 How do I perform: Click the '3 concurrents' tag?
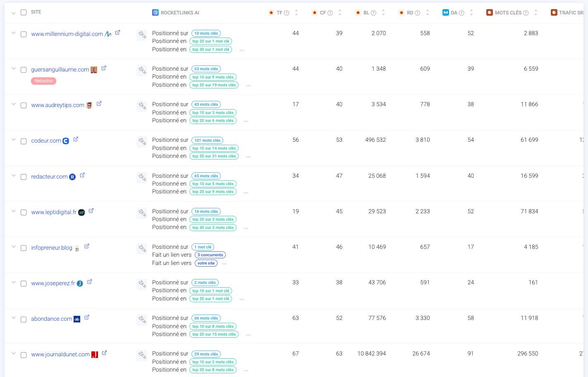(x=210, y=255)
